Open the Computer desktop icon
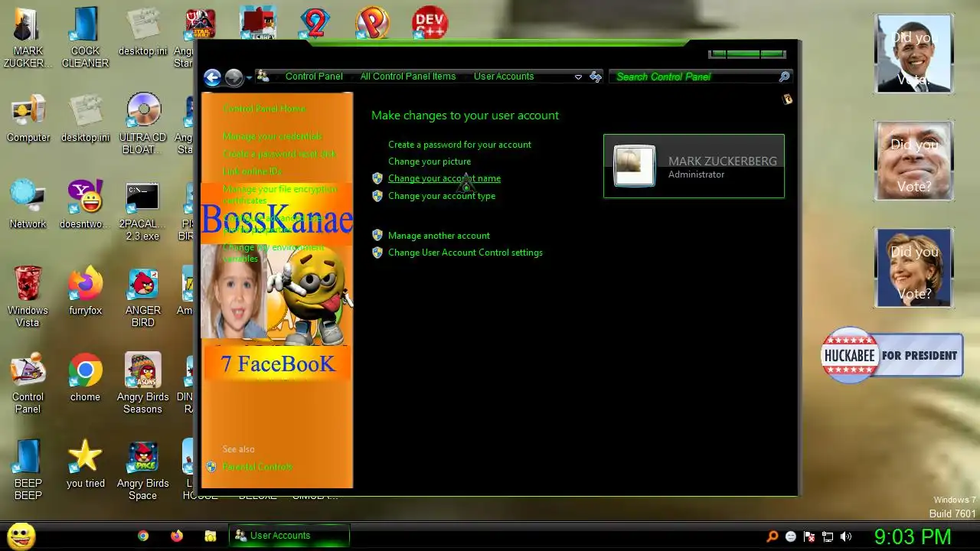The height and width of the screenshot is (551, 980). (x=28, y=119)
